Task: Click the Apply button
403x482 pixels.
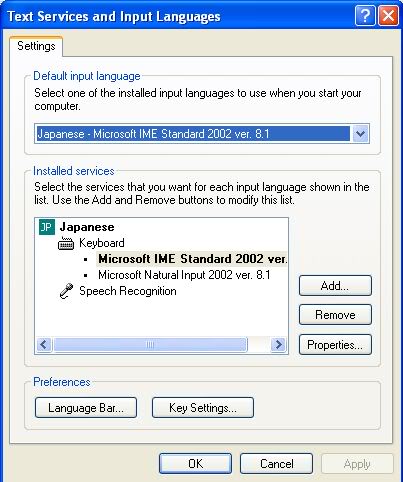Action: [x=357, y=464]
